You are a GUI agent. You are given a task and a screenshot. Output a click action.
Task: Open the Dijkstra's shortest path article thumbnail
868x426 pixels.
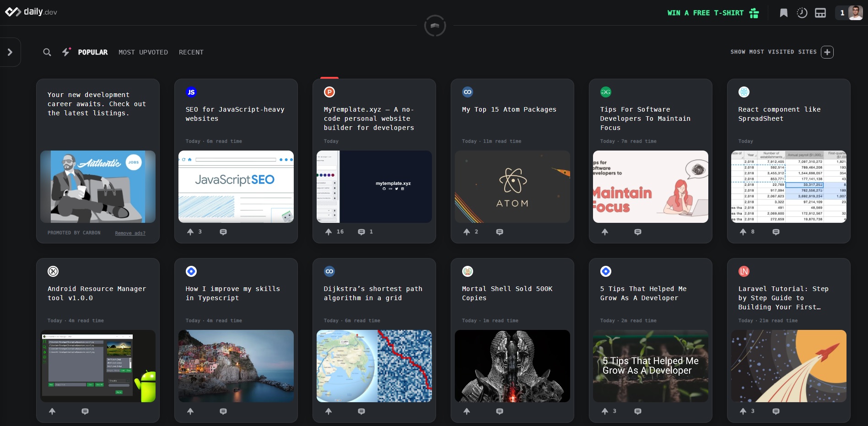(x=374, y=366)
